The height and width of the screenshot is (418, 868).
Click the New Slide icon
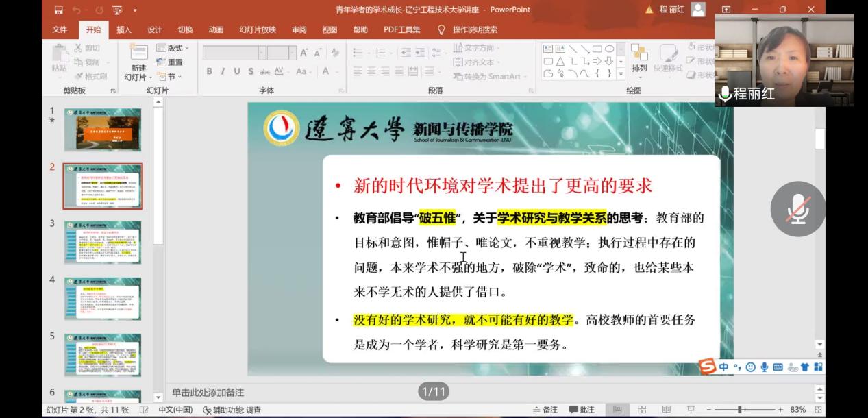138,53
